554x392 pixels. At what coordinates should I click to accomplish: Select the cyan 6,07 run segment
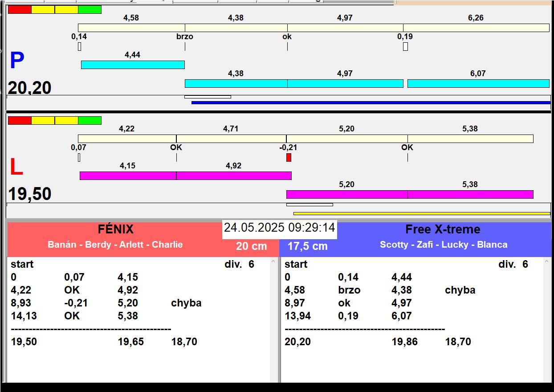[x=478, y=83]
